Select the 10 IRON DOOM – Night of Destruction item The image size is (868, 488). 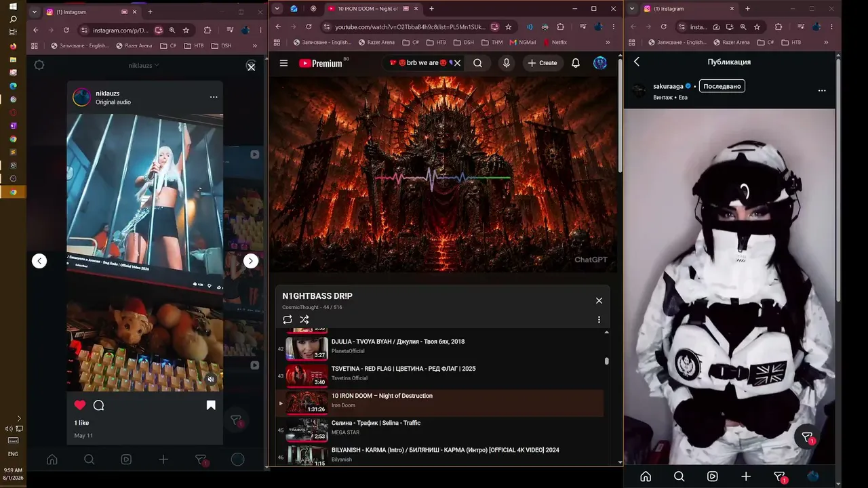click(x=439, y=403)
